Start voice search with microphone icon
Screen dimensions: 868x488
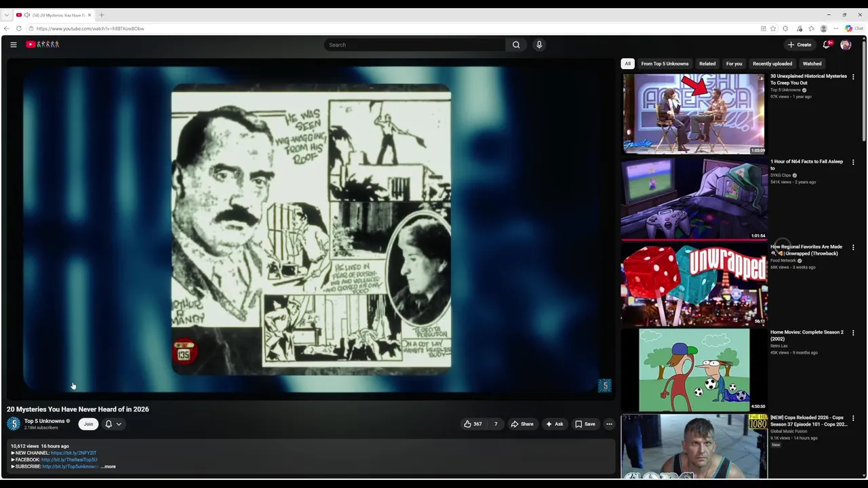[x=539, y=45]
